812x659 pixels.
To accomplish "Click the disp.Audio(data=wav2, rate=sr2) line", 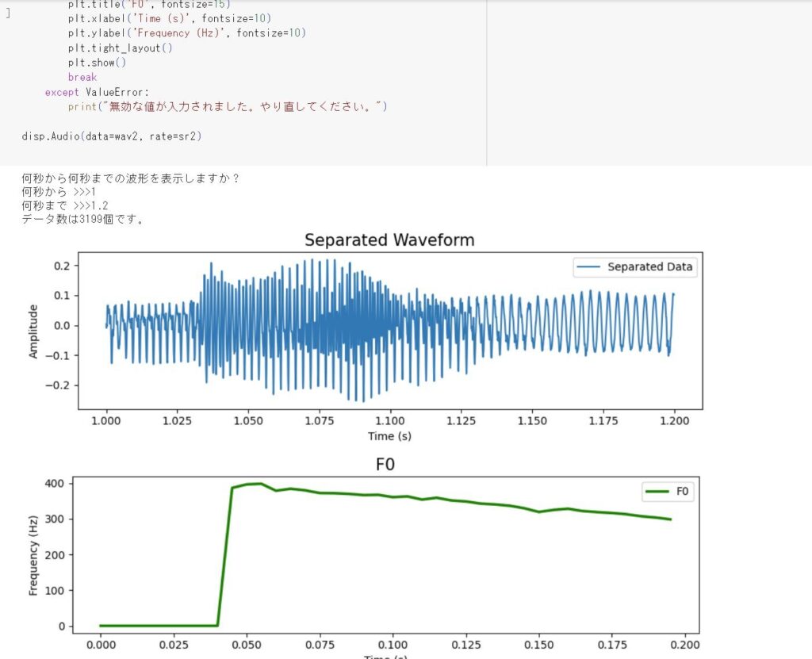I will point(111,136).
